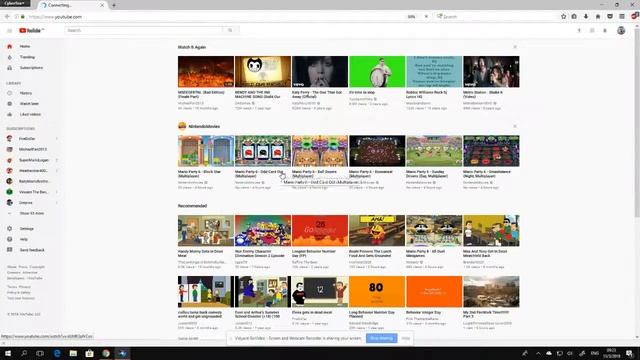The image size is (640, 360).
Task: Focus the YouTube search box
Action: point(144,30)
